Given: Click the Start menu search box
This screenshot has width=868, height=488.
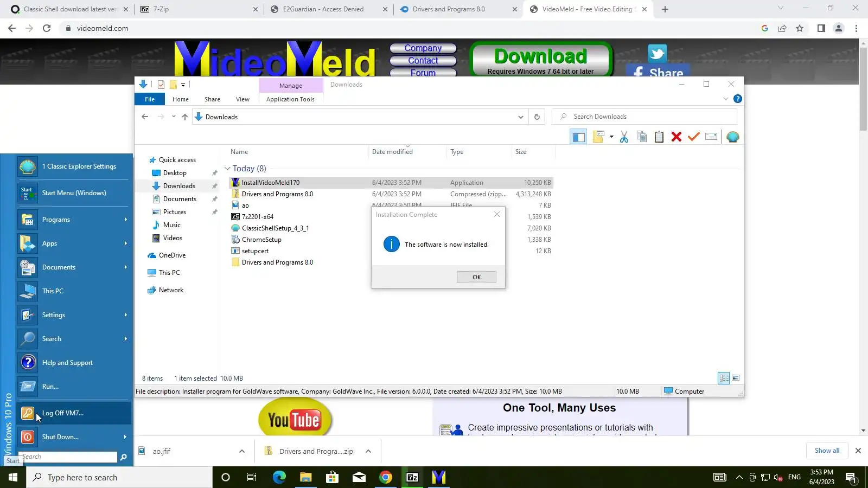Looking at the screenshot, I should (x=68, y=457).
